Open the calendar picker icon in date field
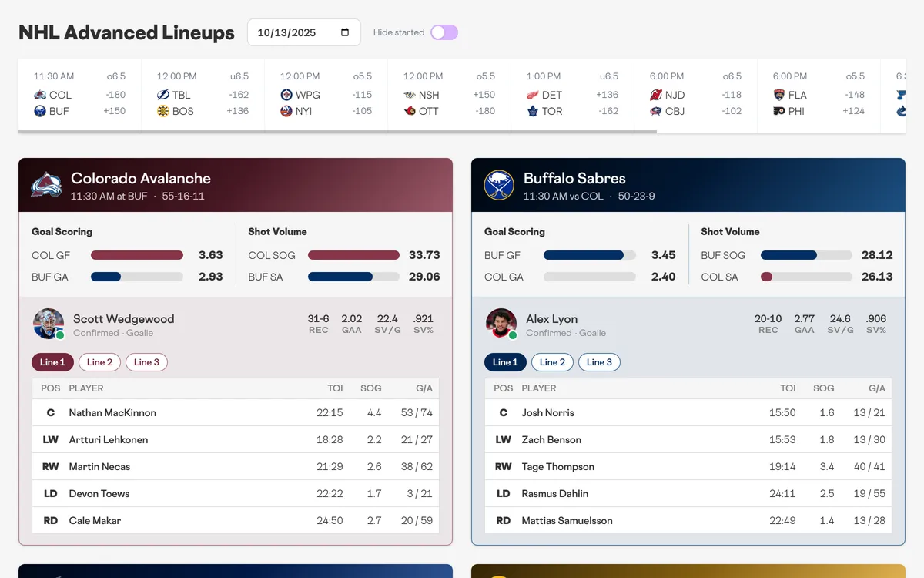Viewport: 924px width, 578px height. point(345,32)
